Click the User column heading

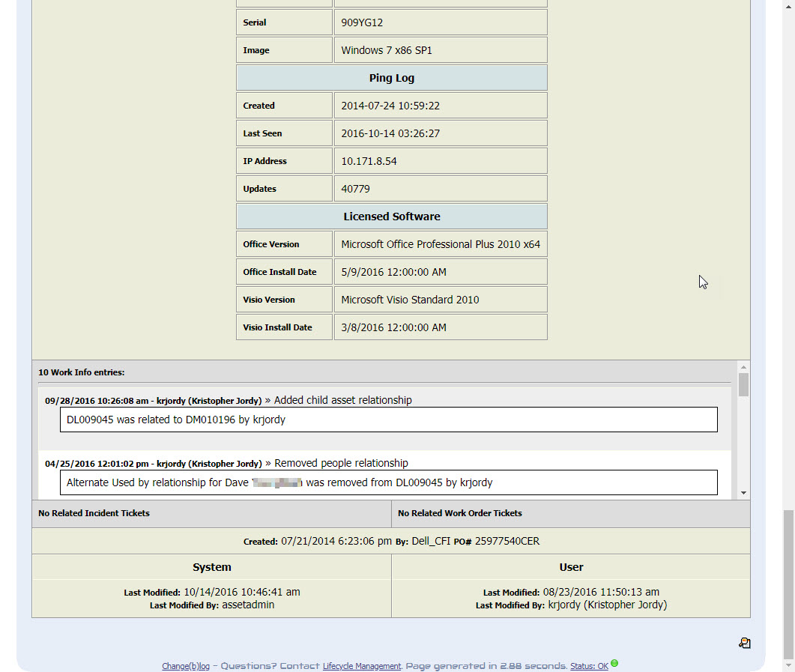click(x=572, y=567)
